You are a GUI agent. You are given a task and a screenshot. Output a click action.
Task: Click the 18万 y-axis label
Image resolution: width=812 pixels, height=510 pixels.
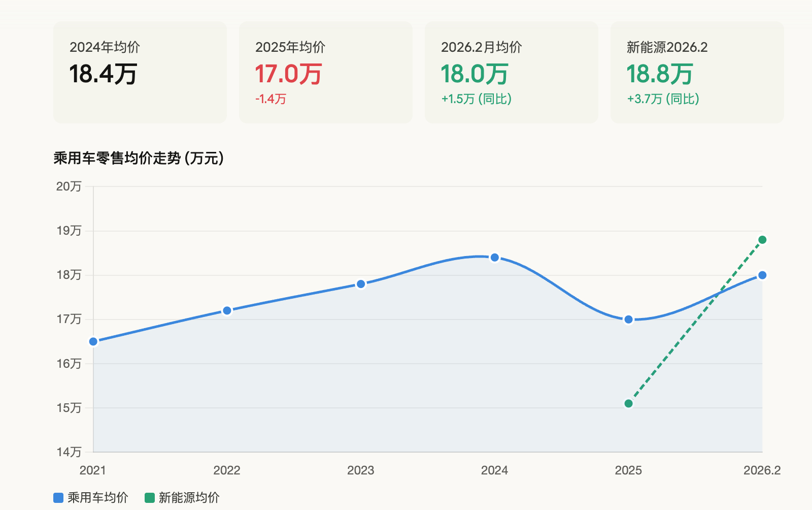(x=69, y=275)
